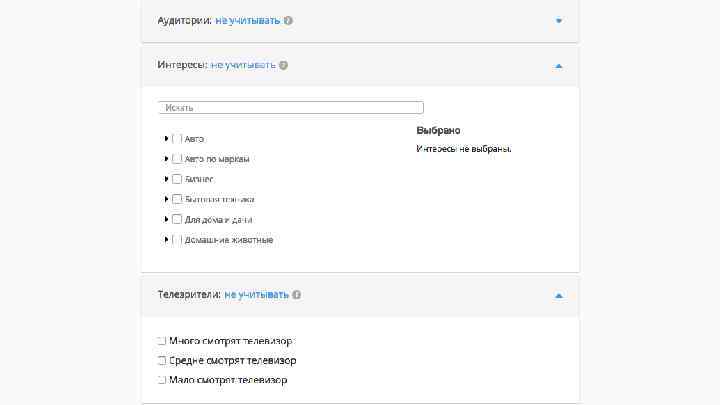Click the help icon next to Телезрители
The height and width of the screenshot is (405, 720).
click(x=297, y=295)
